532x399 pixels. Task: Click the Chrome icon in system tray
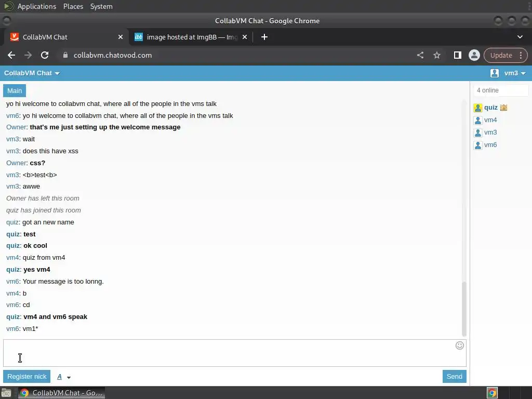click(x=492, y=393)
